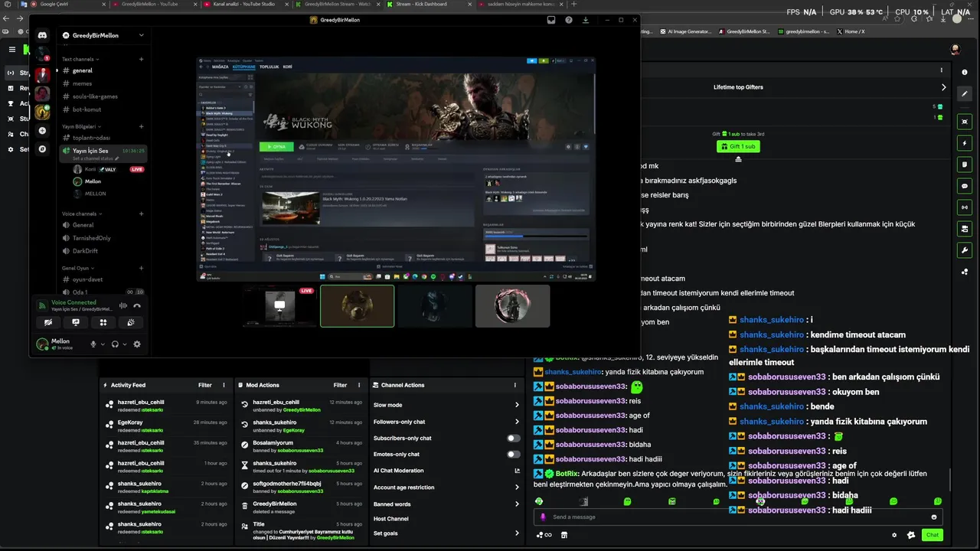The image size is (980, 551).
Task: Expand Lifetime top Gifters arrow
Action: (x=943, y=87)
